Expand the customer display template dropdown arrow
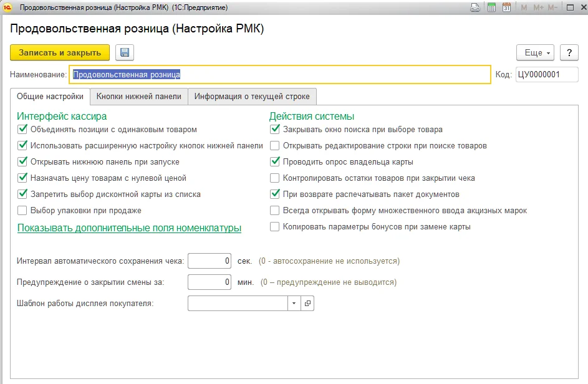The image size is (588, 384). (x=294, y=304)
